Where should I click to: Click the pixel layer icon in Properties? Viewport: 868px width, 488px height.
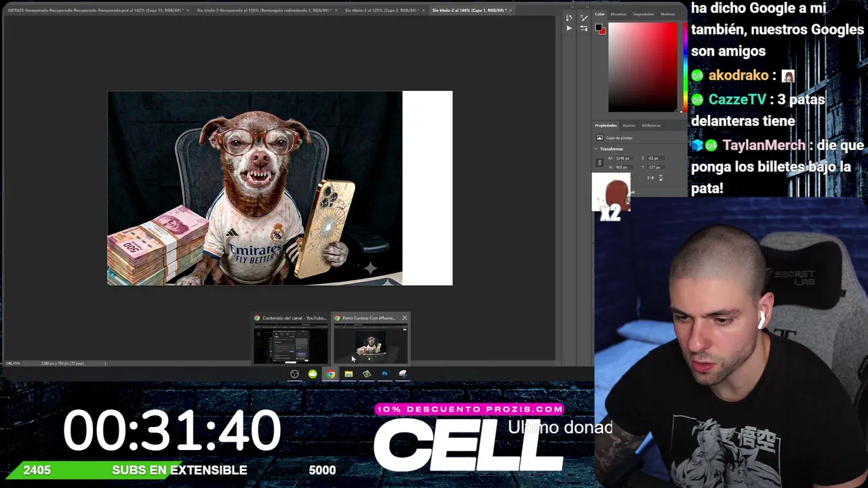pyautogui.click(x=599, y=138)
